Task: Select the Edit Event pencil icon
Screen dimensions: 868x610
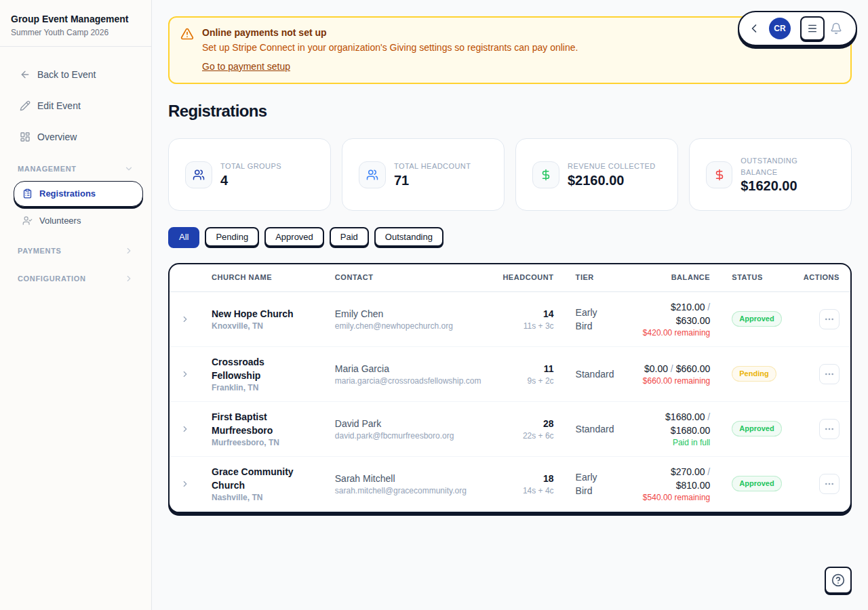Action: [x=24, y=106]
